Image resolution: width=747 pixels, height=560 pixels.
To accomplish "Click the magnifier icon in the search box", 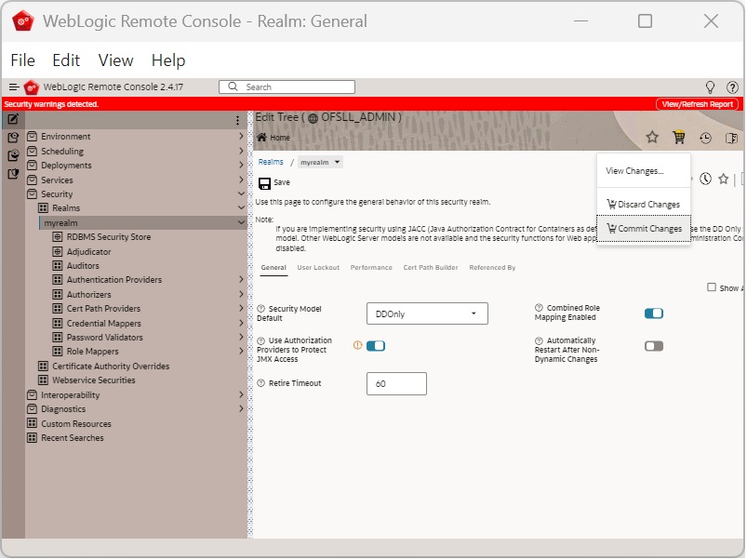I will pyautogui.click(x=233, y=87).
